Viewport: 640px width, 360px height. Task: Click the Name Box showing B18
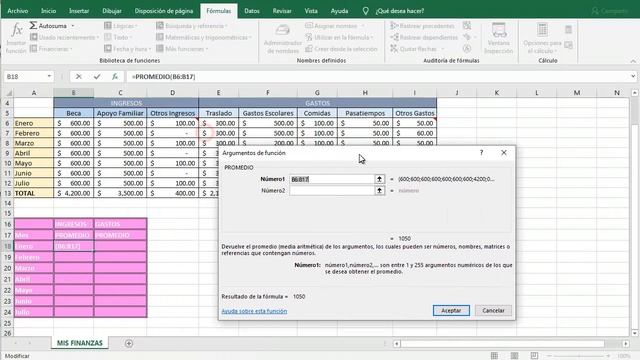click(x=29, y=76)
